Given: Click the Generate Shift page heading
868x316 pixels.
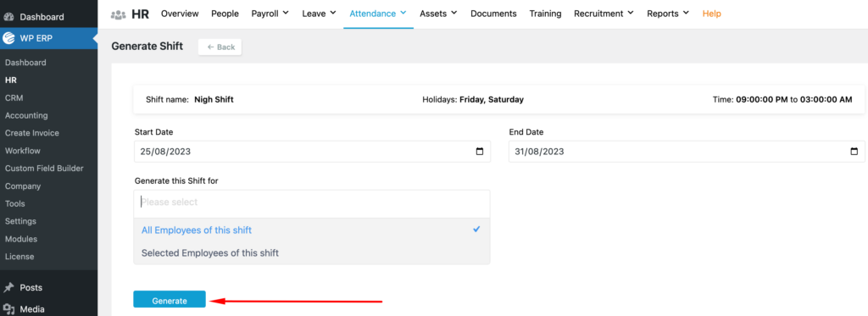Looking at the screenshot, I should [147, 46].
